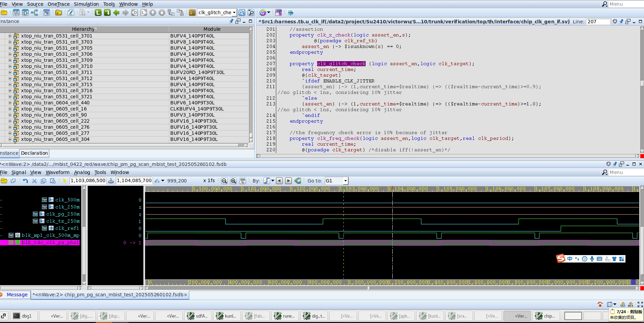Screen dimensions: 644x323
Task: Select signal clk_tx_250m in nWave
Action: 63,221
